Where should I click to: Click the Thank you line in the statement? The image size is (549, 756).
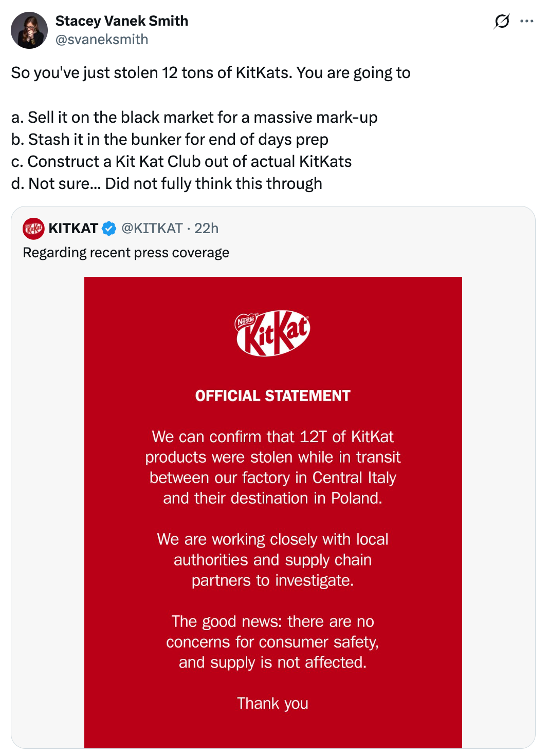[272, 703]
